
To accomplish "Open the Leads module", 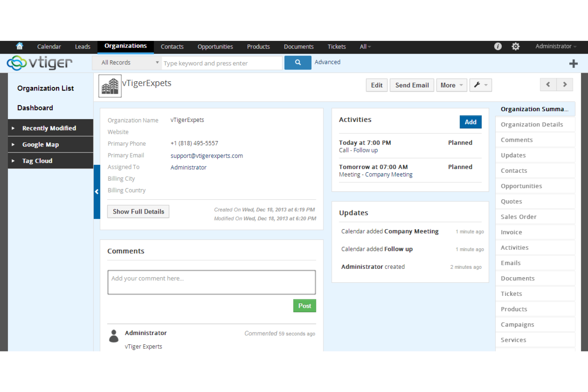I will pyautogui.click(x=83, y=46).
